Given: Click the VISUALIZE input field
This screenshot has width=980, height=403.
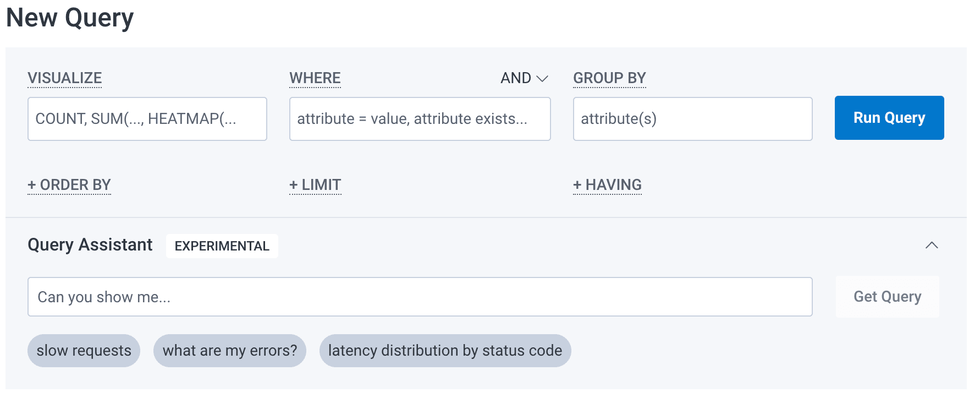Looking at the screenshot, I should (x=147, y=118).
